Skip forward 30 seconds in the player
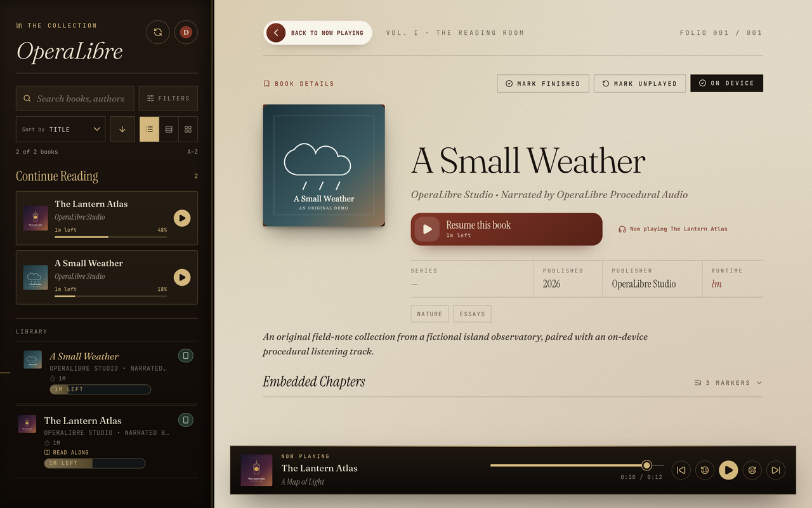Screen dimensions: 812x508 point(752,470)
